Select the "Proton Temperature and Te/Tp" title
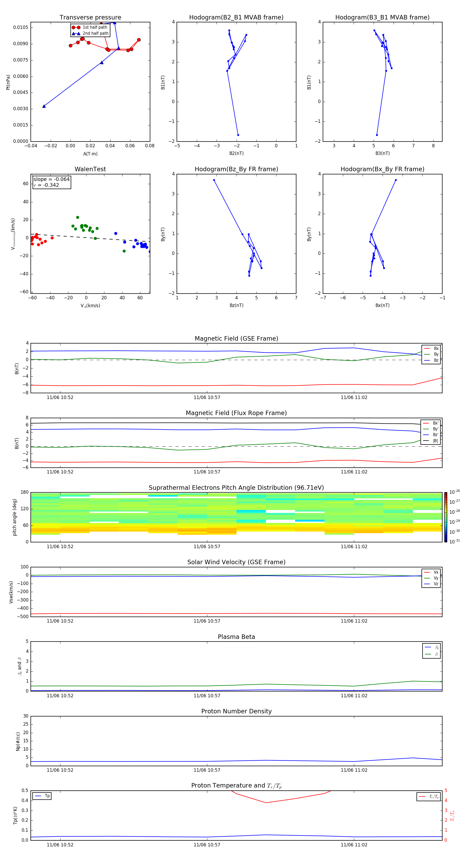 [x=236, y=786]
